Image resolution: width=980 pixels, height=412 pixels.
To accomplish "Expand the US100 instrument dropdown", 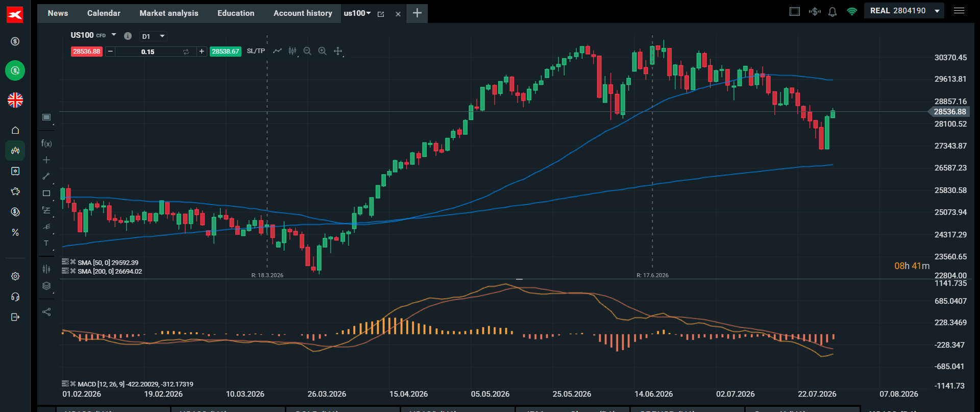I will (114, 35).
